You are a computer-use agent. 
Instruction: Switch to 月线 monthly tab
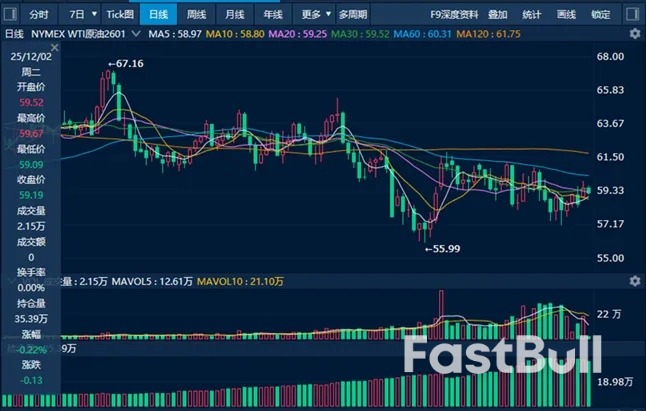pos(235,14)
